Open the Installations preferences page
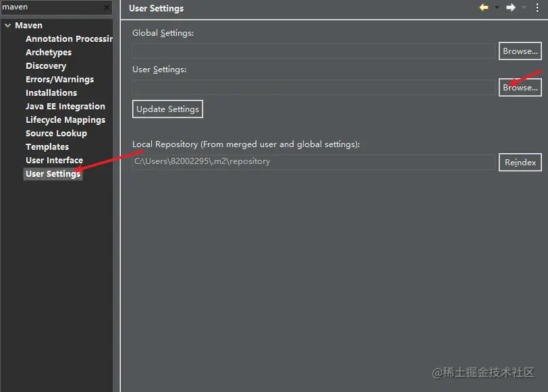The image size is (548, 392). tap(51, 93)
